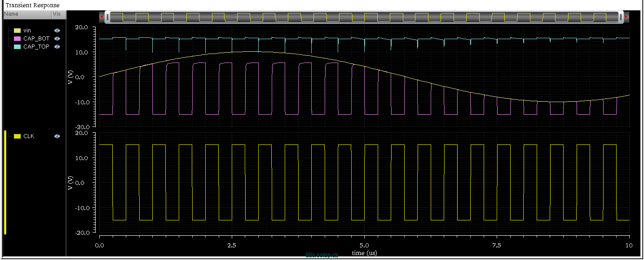Screen dimensions: 644x260
Task: Click the right red arrow of the zoom scrollbar
Action: coord(626,17)
